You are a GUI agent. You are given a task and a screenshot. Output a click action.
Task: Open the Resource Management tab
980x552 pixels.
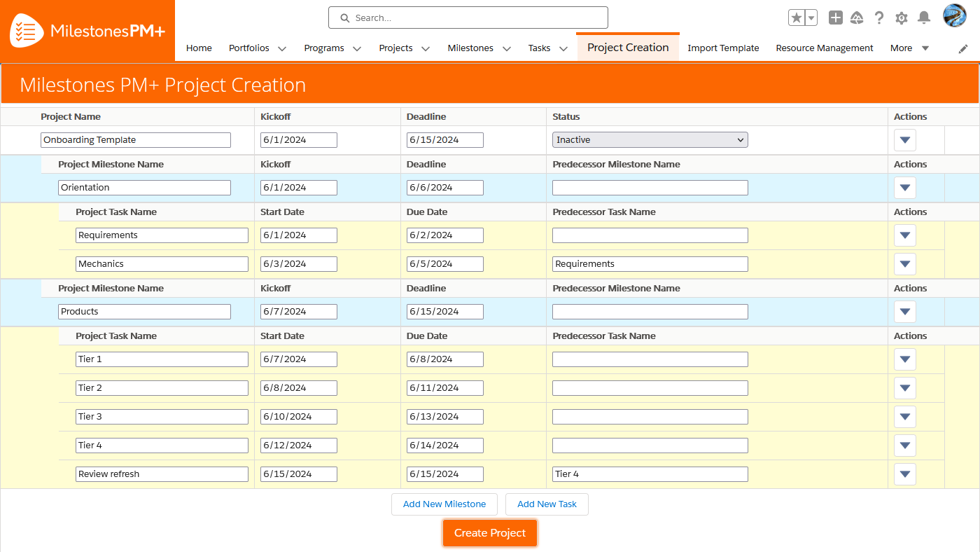point(825,48)
